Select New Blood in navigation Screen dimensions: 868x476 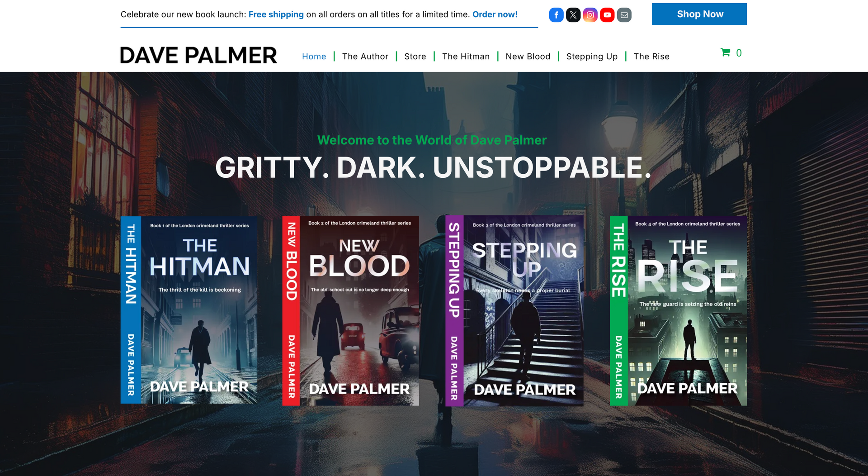pos(528,57)
